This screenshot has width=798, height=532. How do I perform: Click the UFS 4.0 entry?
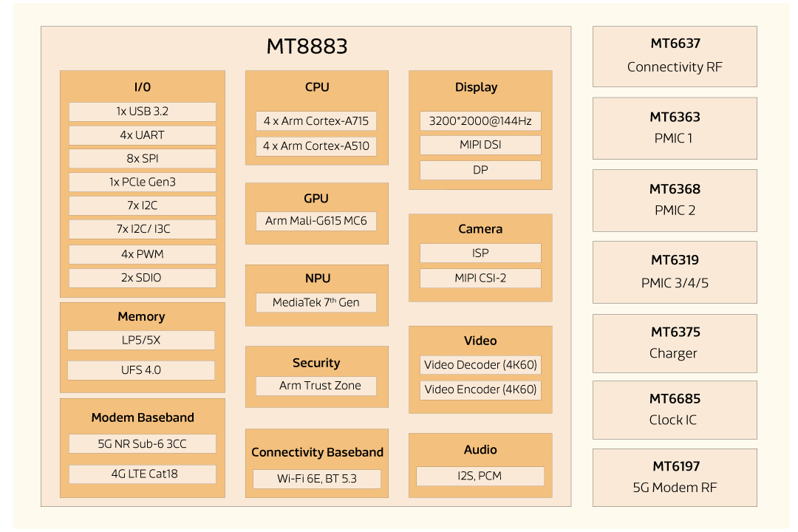pos(141,370)
